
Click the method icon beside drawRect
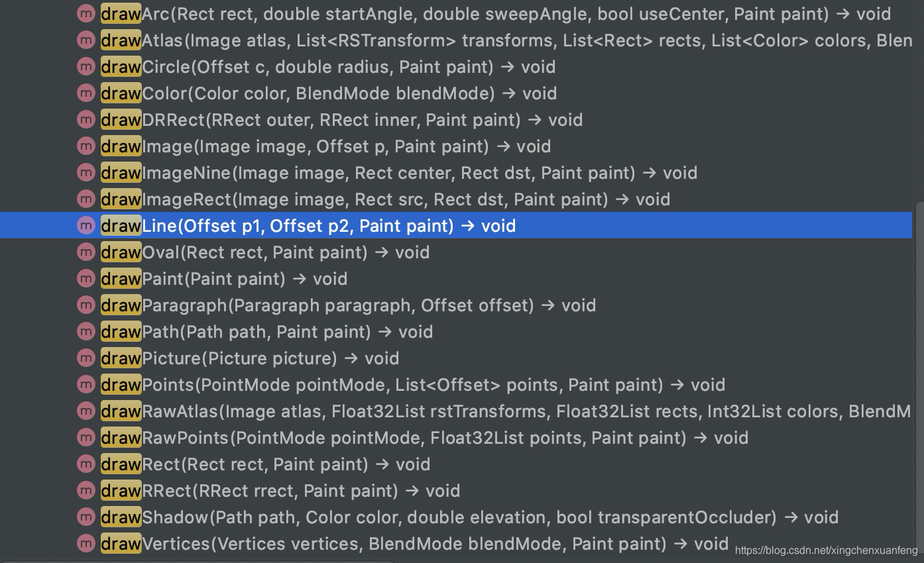tap(86, 464)
